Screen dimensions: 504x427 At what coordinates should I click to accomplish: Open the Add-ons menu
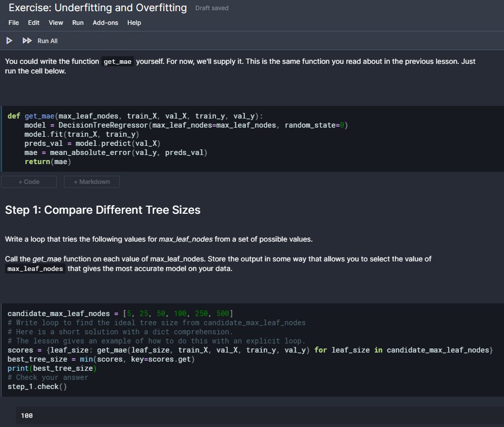pos(105,23)
